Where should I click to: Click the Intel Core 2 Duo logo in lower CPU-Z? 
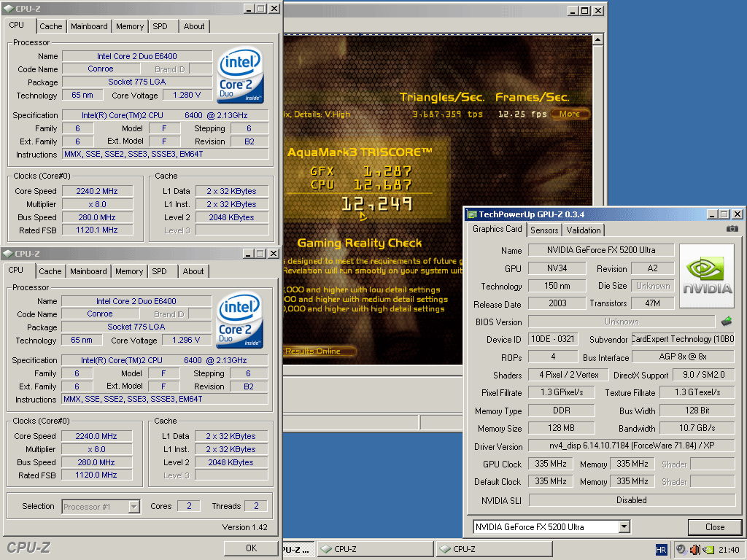click(239, 320)
